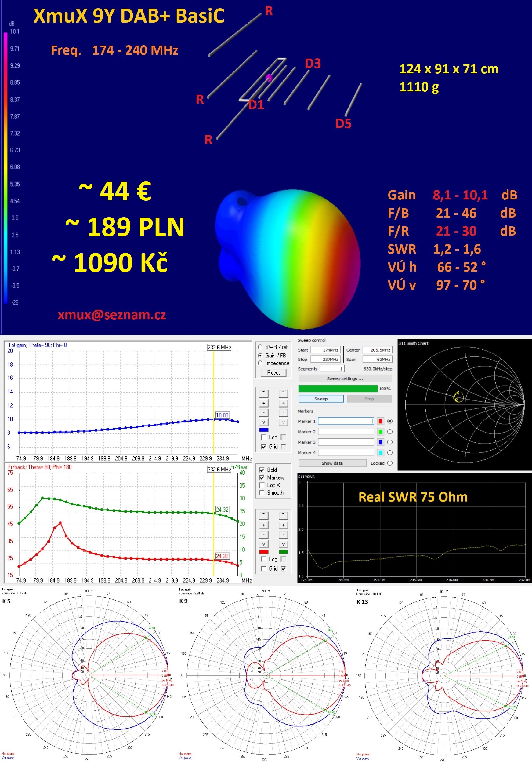This screenshot has height=764, width=532.
Task: Click the Marker 2 input field
Action: (346, 432)
